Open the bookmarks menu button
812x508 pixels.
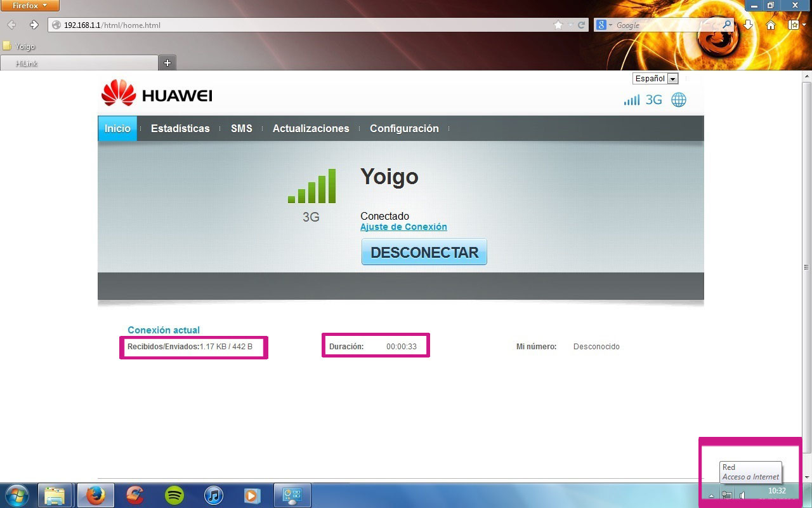[795, 25]
